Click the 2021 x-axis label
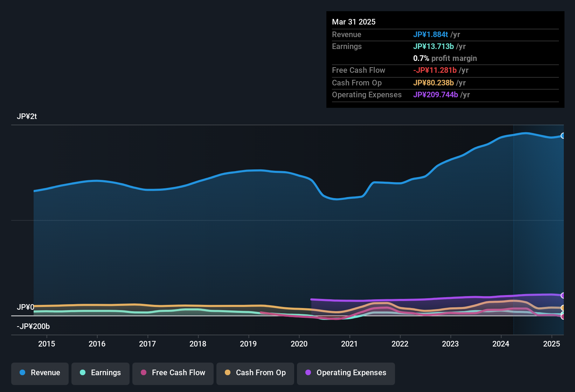Viewport: 575px width, 392px height. [349, 344]
